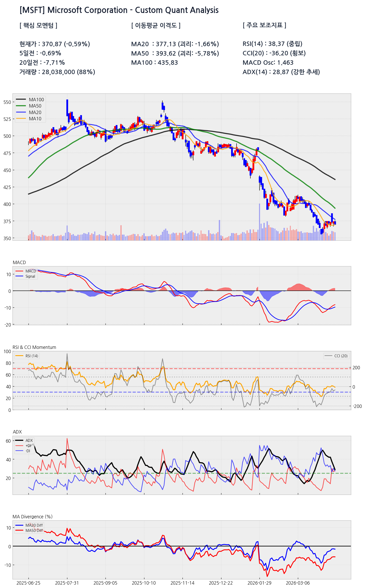The image size is (365, 588).
Task: Click the 'MA20 : 377.13' divergence line
Action: pyautogui.click(x=175, y=44)
